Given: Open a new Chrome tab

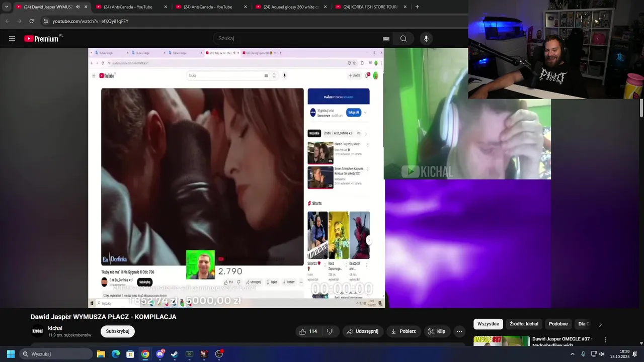Looking at the screenshot, I should click(417, 7).
